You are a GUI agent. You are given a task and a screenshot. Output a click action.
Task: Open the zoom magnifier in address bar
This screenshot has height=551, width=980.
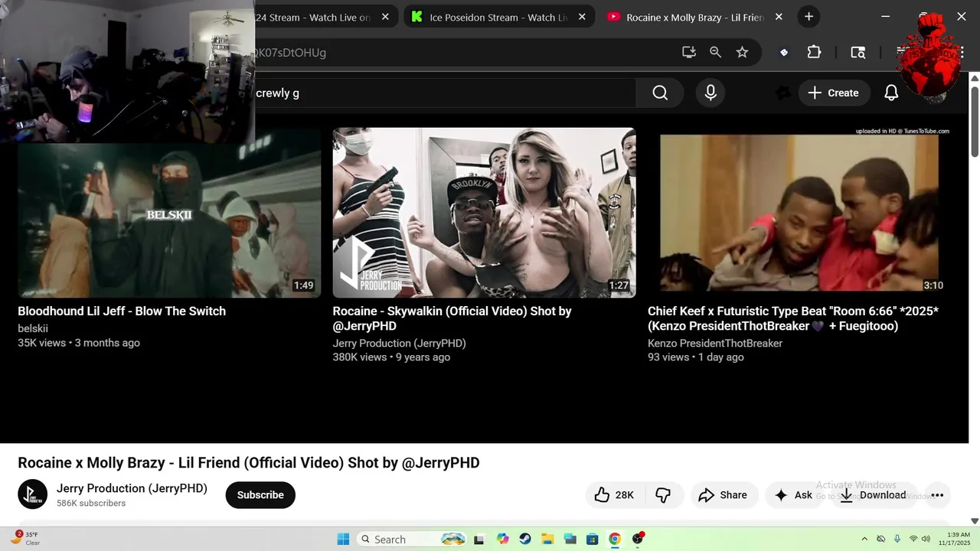click(715, 52)
